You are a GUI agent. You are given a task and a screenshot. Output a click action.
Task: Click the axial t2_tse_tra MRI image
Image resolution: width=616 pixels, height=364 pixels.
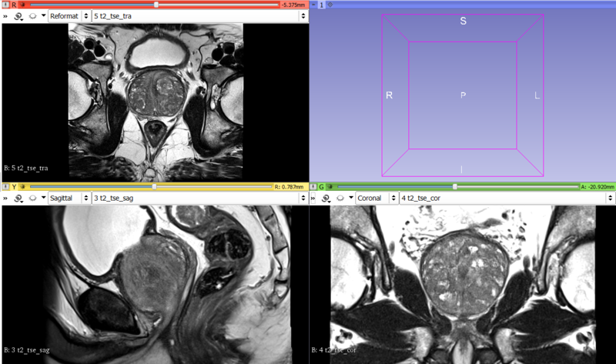[x=156, y=102]
